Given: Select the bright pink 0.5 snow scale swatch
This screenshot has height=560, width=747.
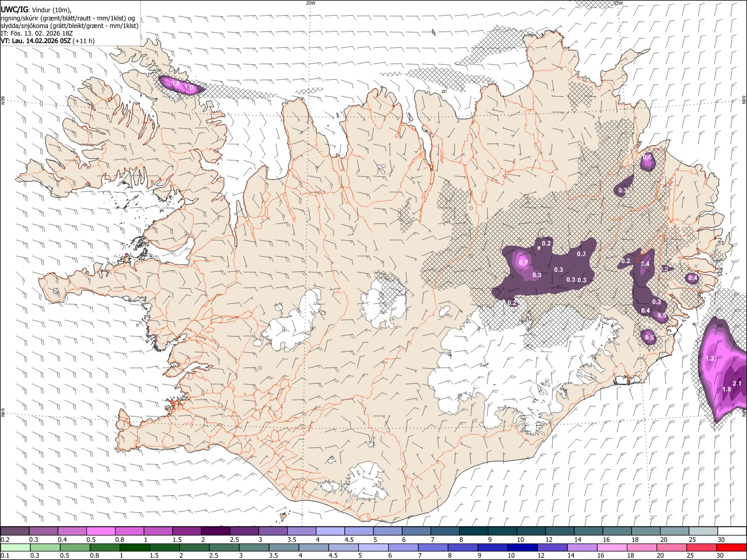Looking at the screenshot, I should pos(100,531).
